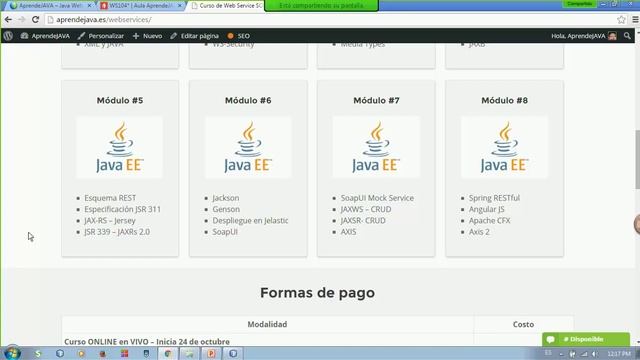Image resolution: width=640 pixels, height=360 pixels.
Task: Click the Módulo #5 Java EE image
Action: (x=120, y=147)
